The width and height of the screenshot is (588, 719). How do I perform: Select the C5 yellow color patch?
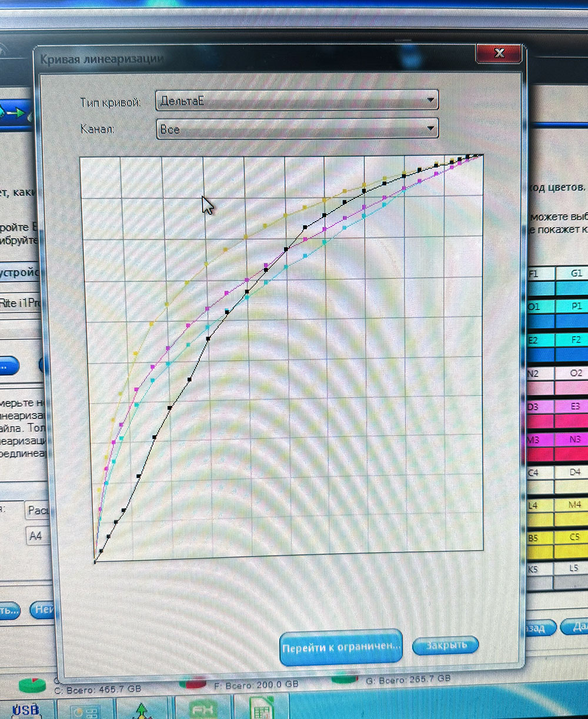click(572, 544)
